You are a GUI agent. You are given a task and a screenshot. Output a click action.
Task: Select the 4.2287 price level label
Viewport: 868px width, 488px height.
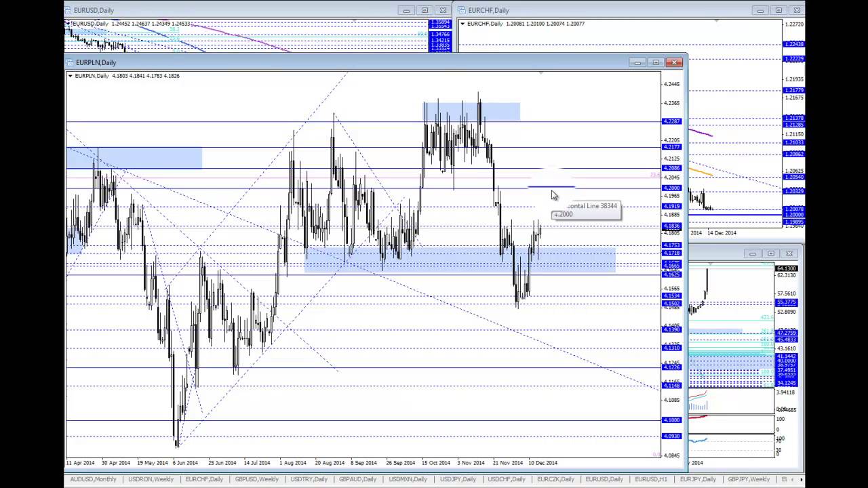point(671,121)
